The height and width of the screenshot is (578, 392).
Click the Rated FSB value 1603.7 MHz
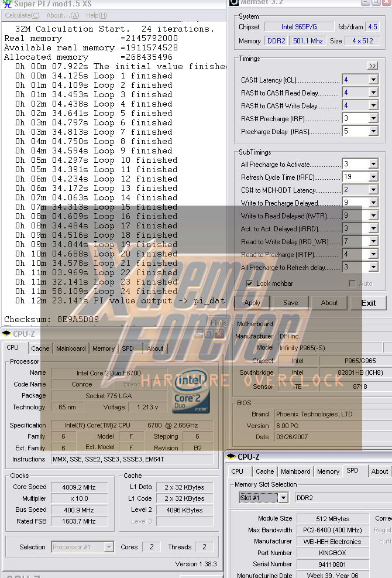(x=79, y=521)
